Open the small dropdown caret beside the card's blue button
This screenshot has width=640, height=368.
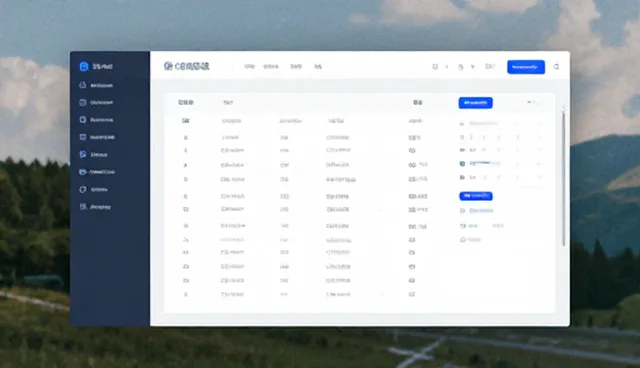(x=529, y=102)
